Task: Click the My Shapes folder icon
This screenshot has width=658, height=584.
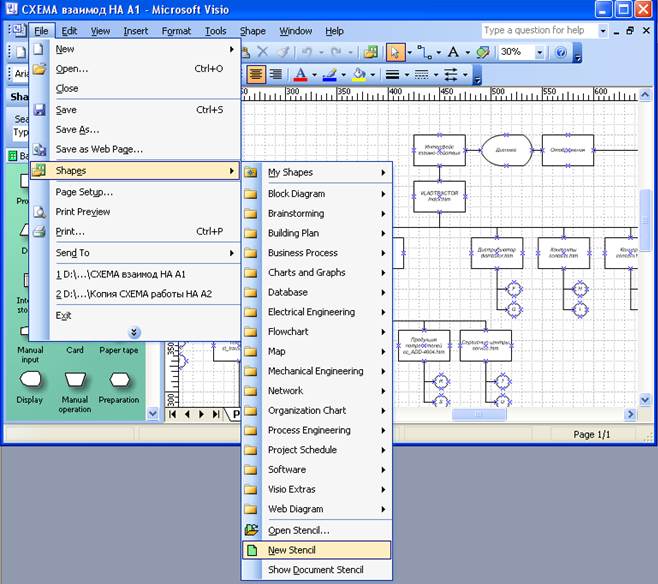Action: point(251,172)
